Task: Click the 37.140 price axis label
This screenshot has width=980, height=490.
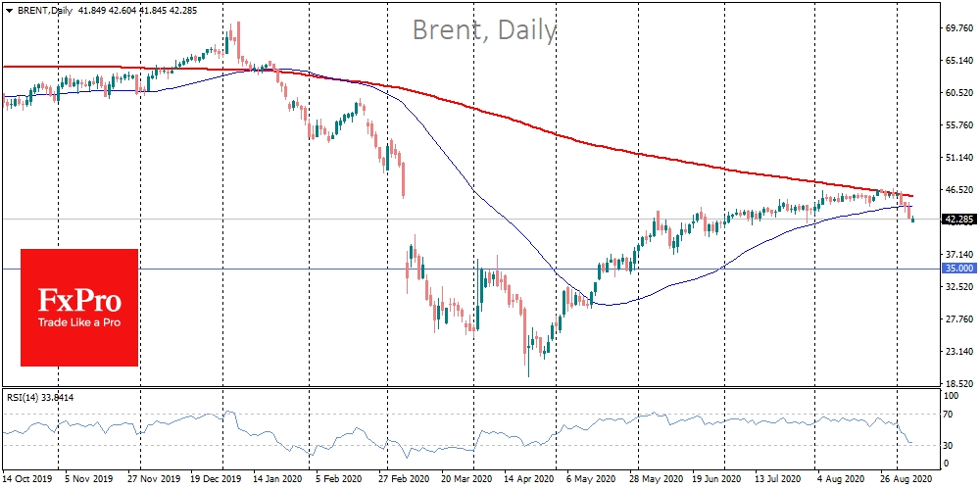Action: point(957,254)
